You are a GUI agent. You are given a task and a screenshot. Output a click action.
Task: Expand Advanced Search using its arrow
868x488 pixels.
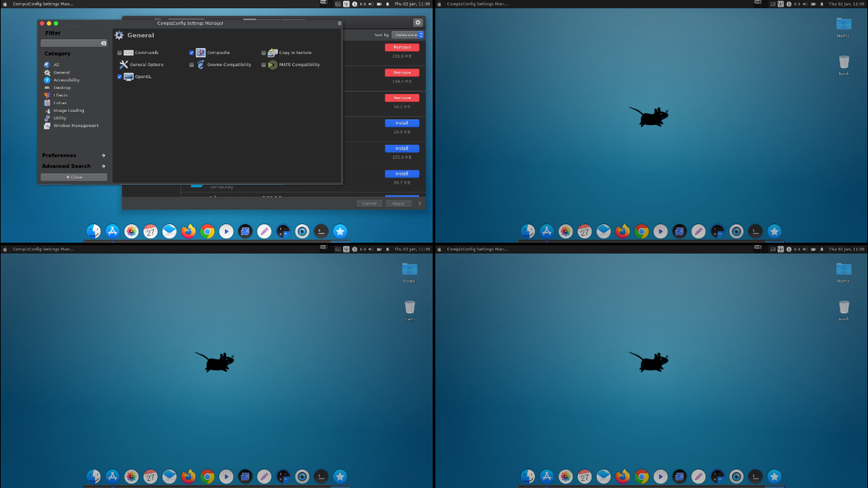click(x=103, y=166)
